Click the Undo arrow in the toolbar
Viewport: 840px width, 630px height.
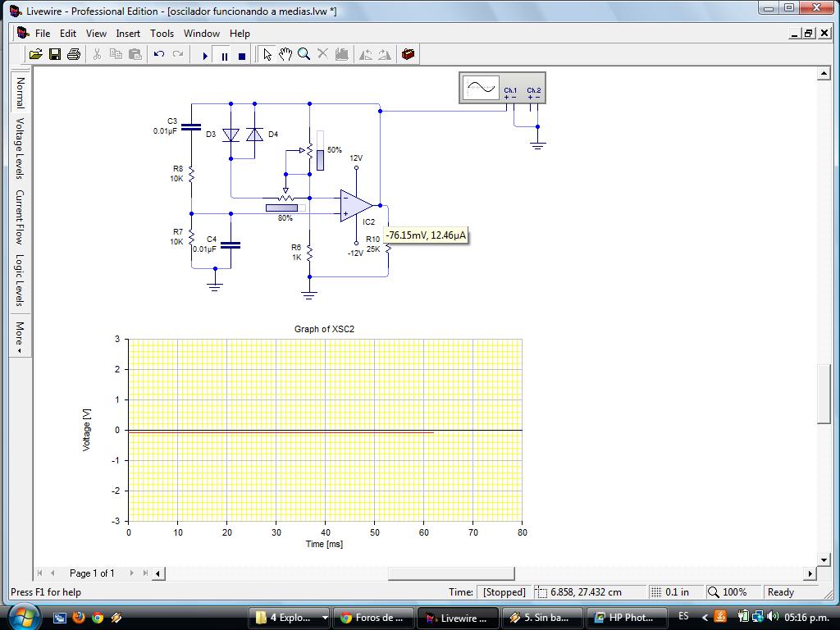click(159, 55)
